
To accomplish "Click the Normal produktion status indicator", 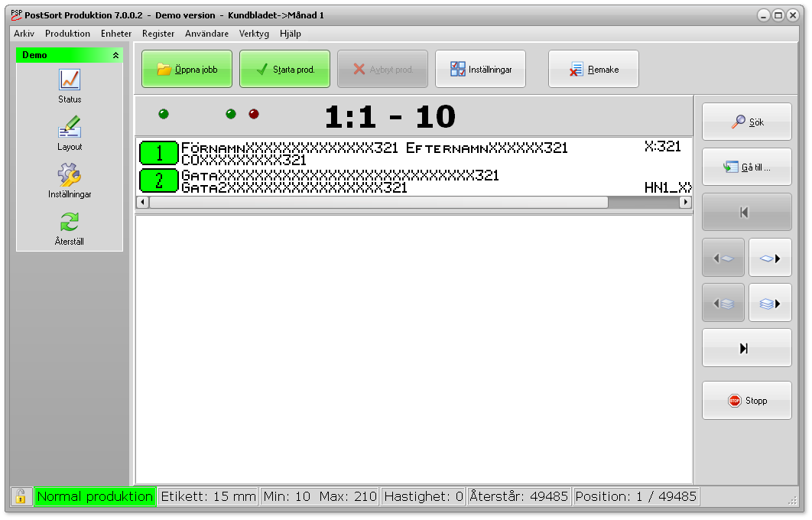I will [x=95, y=497].
